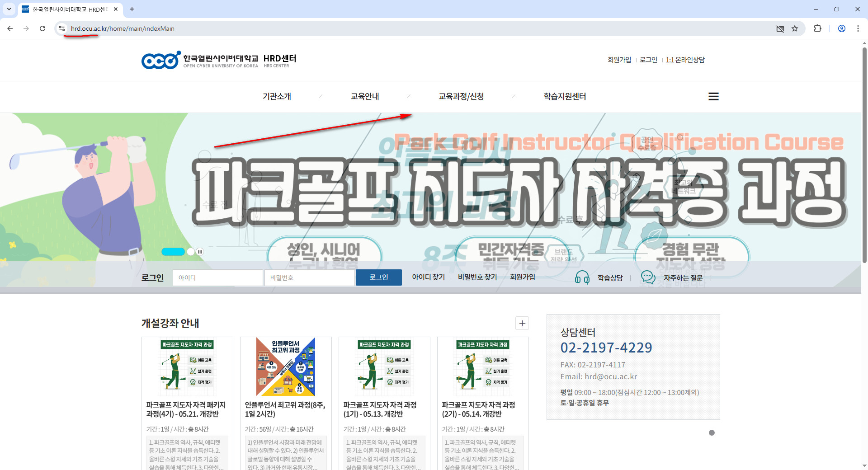868x470 pixels.
Task: Click the dot indicator below 상담센터 box
Action: (x=712, y=432)
